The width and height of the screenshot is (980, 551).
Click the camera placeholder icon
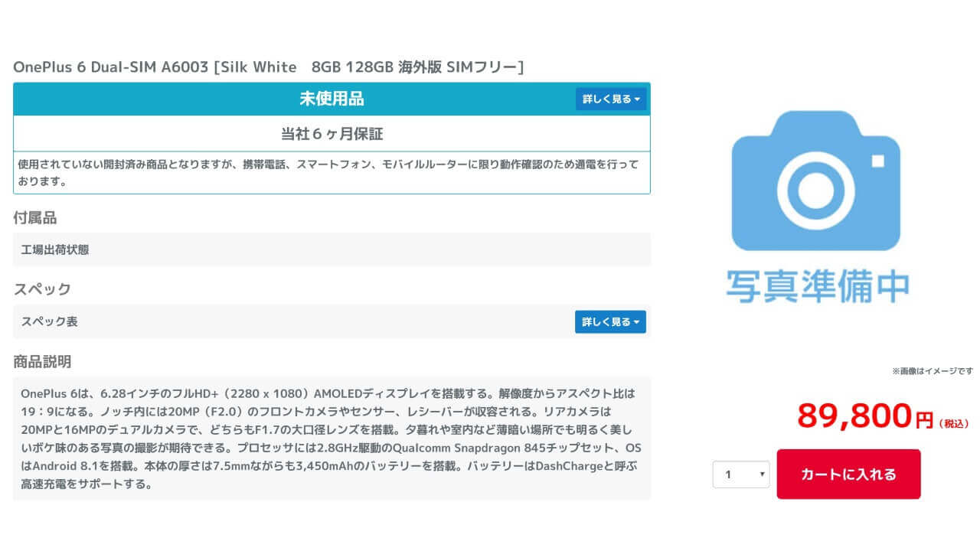[816, 181]
